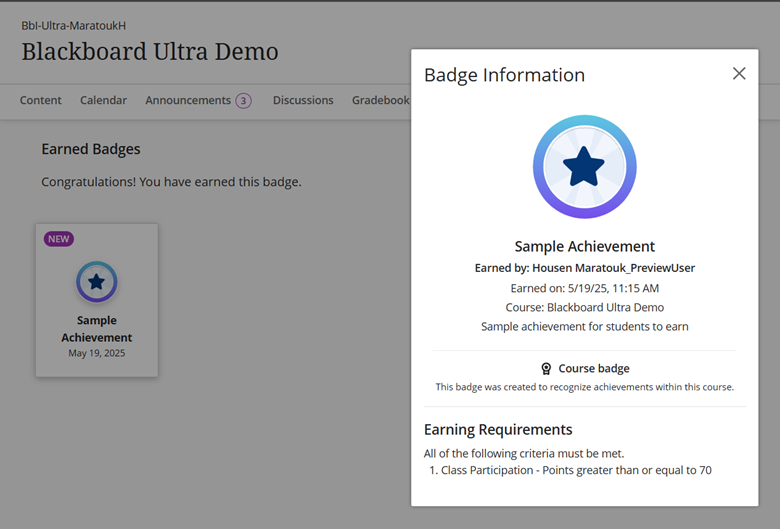This screenshot has width=780, height=529.
Task: Click the small star icon on badge card
Action: pyautogui.click(x=96, y=282)
